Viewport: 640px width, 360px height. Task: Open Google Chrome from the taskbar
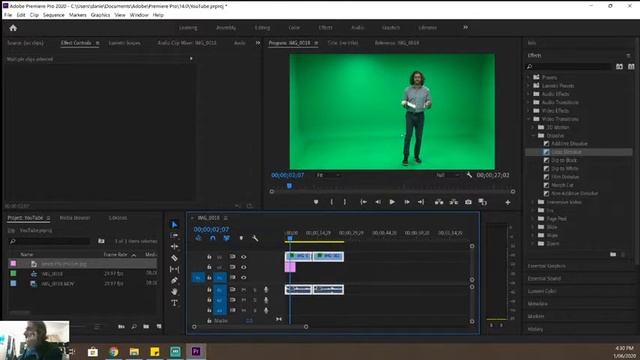(113, 351)
